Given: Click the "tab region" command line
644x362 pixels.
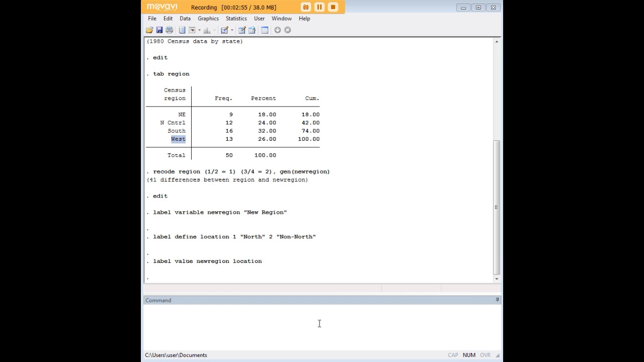Looking at the screenshot, I should coord(171,74).
